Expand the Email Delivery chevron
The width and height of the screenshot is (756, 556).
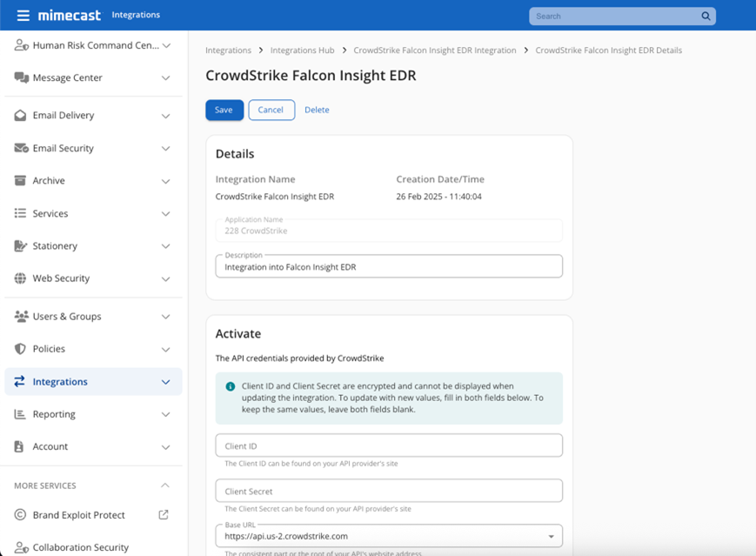[166, 116]
